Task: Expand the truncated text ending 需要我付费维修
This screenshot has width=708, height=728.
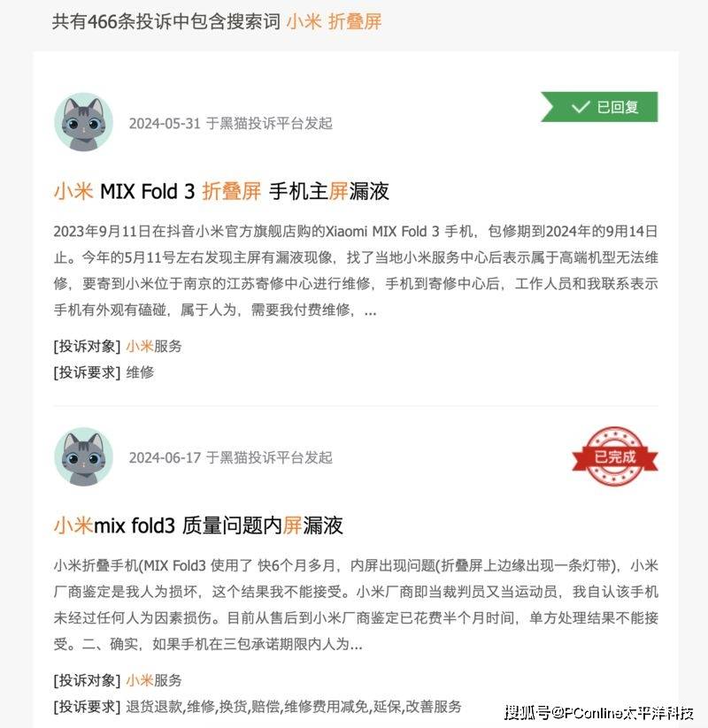Action: tap(370, 310)
